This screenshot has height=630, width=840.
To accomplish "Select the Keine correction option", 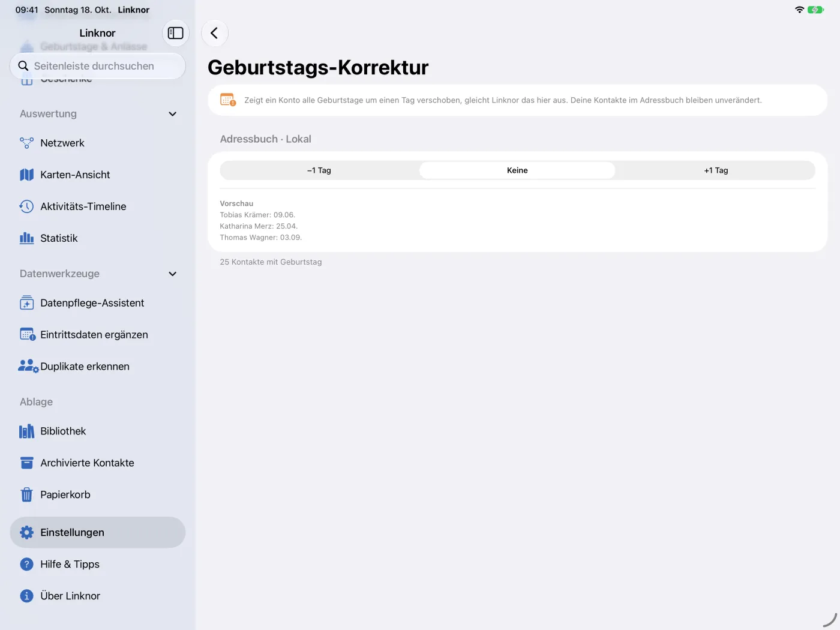I will click(x=517, y=170).
